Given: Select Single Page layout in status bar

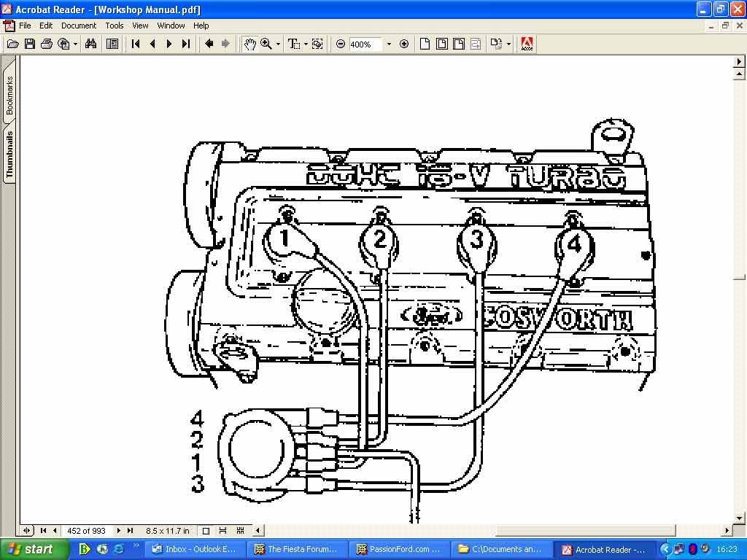Looking at the screenshot, I should point(206,531).
